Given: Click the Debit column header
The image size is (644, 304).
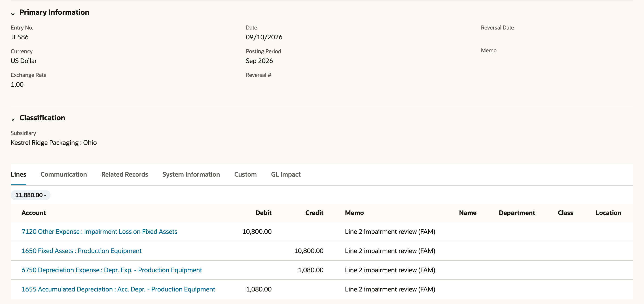Looking at the screenshot, I should click(263, 213).
